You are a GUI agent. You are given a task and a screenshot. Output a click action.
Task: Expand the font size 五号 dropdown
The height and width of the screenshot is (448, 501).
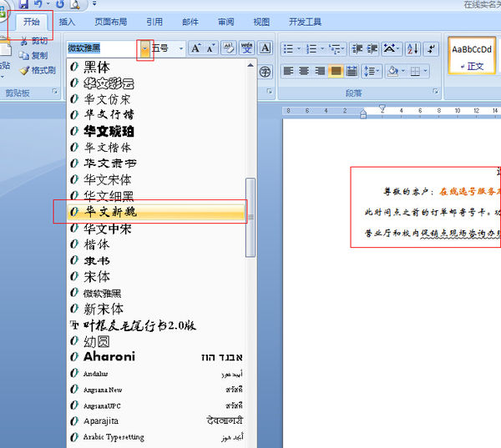181,48
